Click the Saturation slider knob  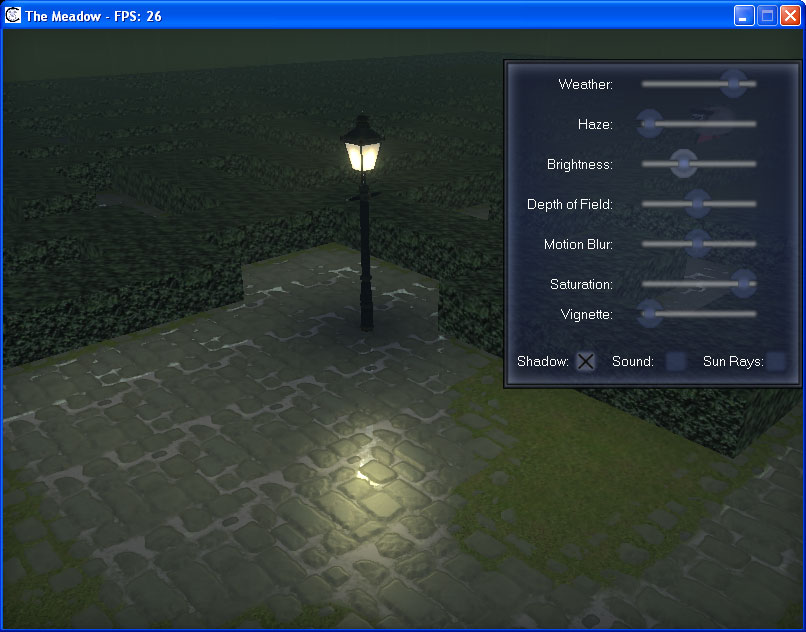pyautogui.click(x=743, y=284)
